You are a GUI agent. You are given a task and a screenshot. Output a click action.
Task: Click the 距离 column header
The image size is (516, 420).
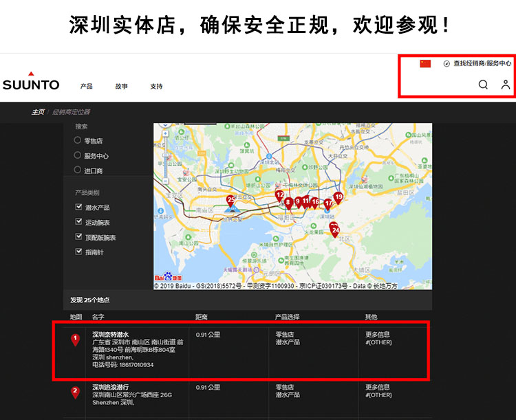(x=202, y=317)
